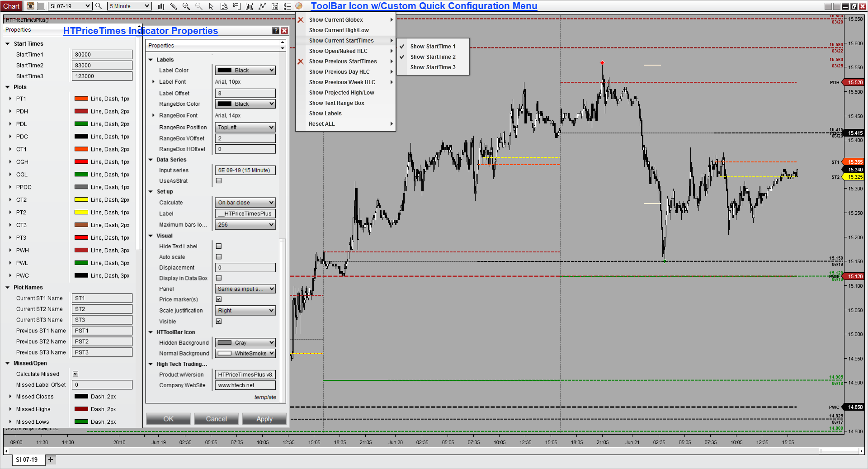Collapse the Data Series section
This screenshot has width=868, height=469.
(151, 160)
